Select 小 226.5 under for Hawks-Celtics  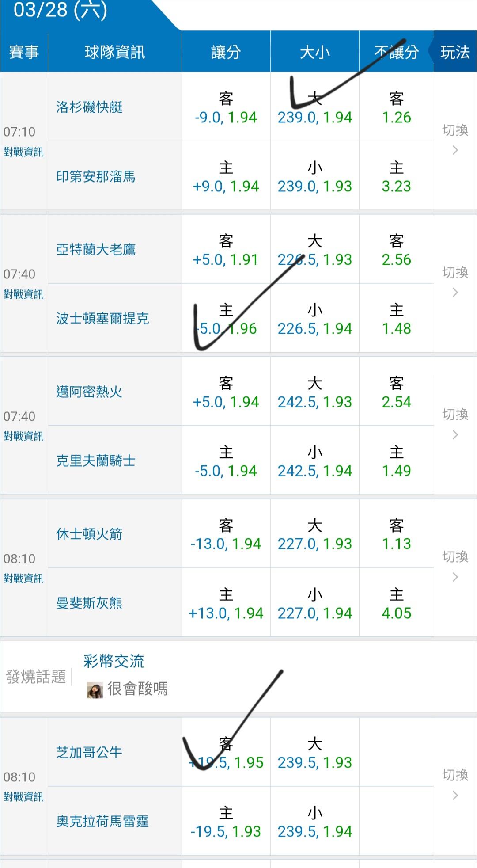[314, 319]
